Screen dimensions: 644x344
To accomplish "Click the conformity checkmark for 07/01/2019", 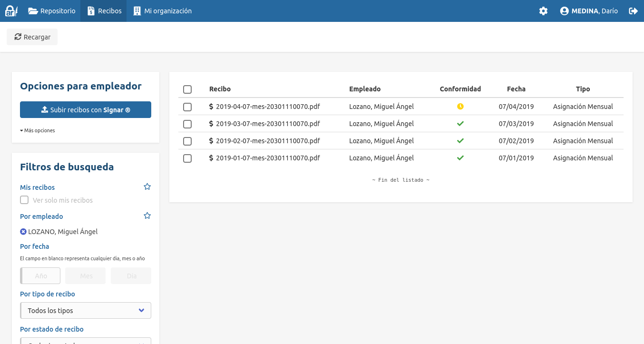I will pos(460,158).
